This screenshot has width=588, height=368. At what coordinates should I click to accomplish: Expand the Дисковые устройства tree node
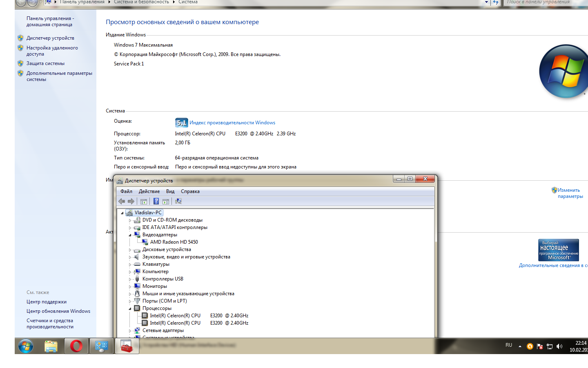click(x=130, y=250)
